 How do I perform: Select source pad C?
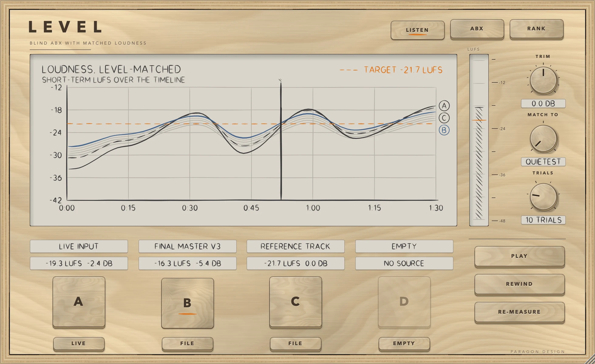(295, 302)
